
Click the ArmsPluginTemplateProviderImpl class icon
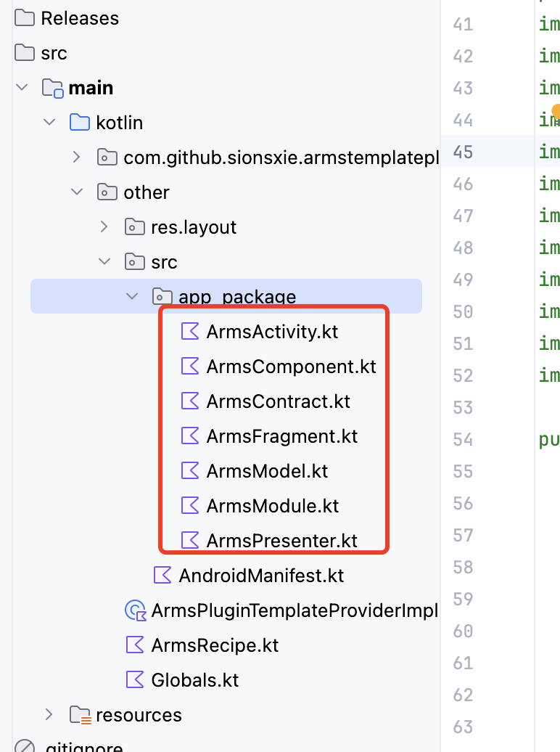pos(135,610)
